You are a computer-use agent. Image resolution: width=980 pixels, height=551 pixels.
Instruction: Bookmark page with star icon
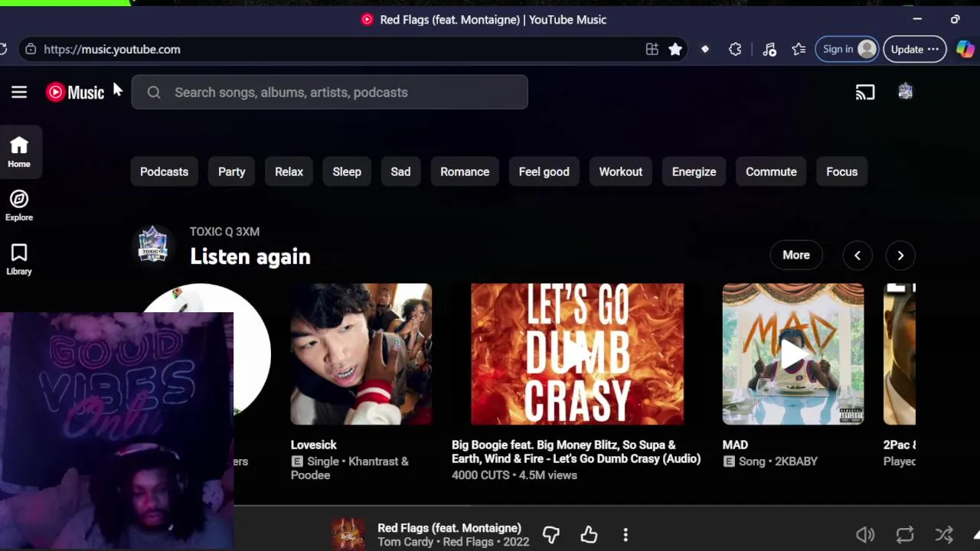coord(675,49)
